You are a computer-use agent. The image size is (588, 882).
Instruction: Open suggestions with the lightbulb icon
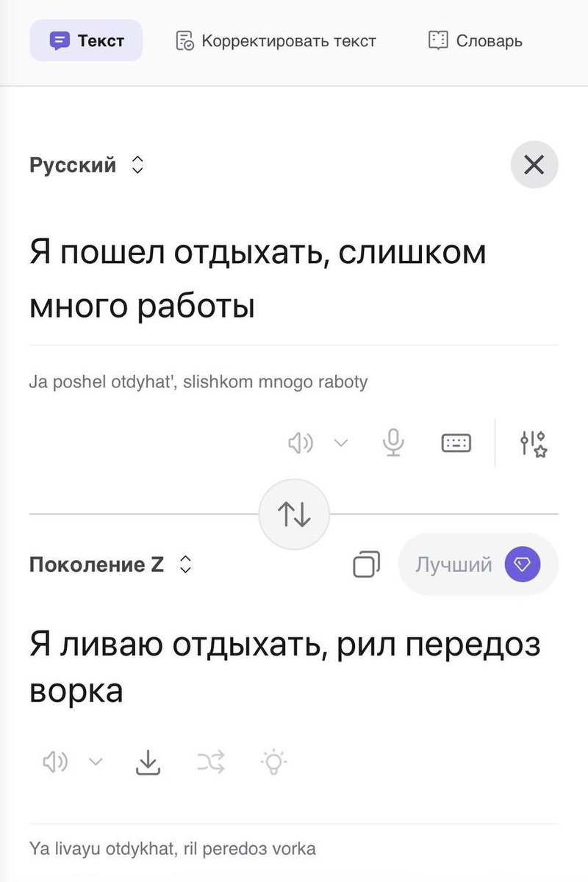[273, 761]
